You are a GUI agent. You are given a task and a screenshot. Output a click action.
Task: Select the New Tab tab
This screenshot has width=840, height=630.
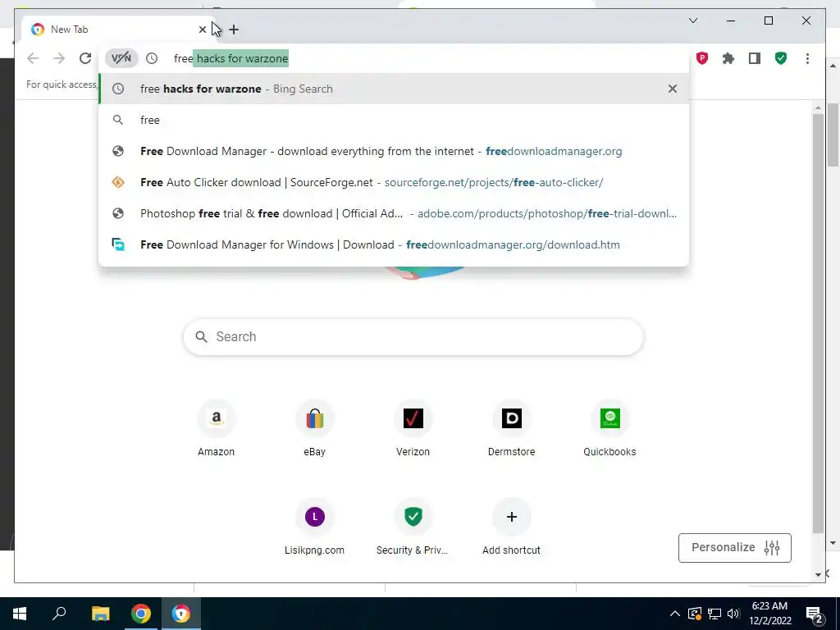[x=116, y=30]
